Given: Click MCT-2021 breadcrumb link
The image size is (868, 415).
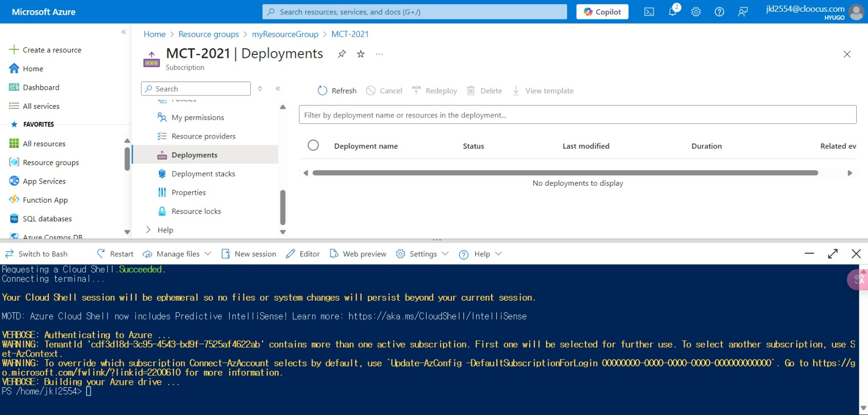Looking at the screenshot, I should click(x=350, y=34).
